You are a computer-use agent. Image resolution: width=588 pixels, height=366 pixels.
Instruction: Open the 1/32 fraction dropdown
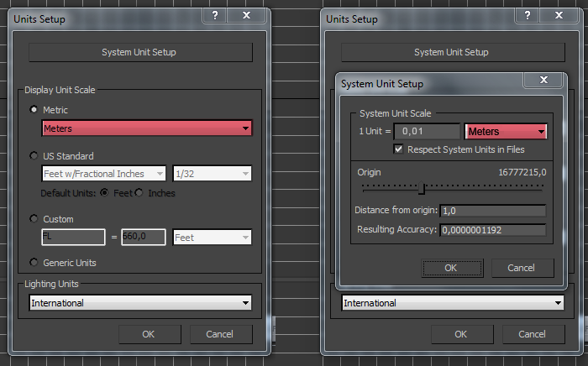pos(212,174)
